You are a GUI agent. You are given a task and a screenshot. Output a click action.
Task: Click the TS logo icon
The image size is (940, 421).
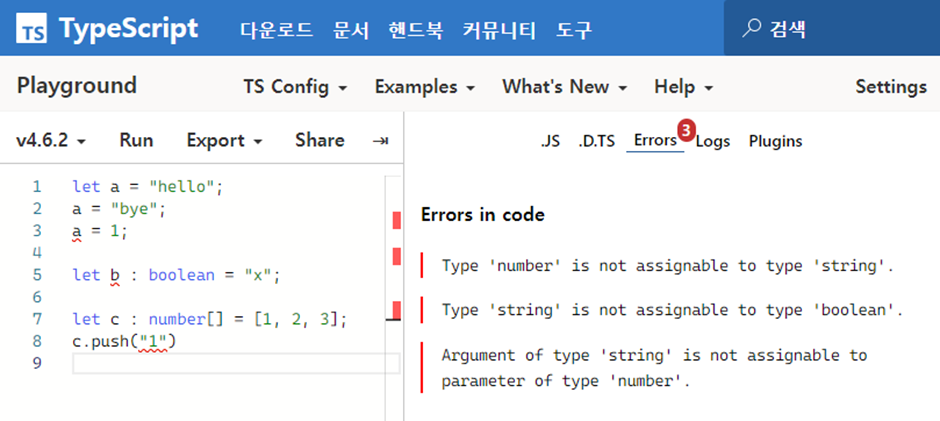[32, 28]
